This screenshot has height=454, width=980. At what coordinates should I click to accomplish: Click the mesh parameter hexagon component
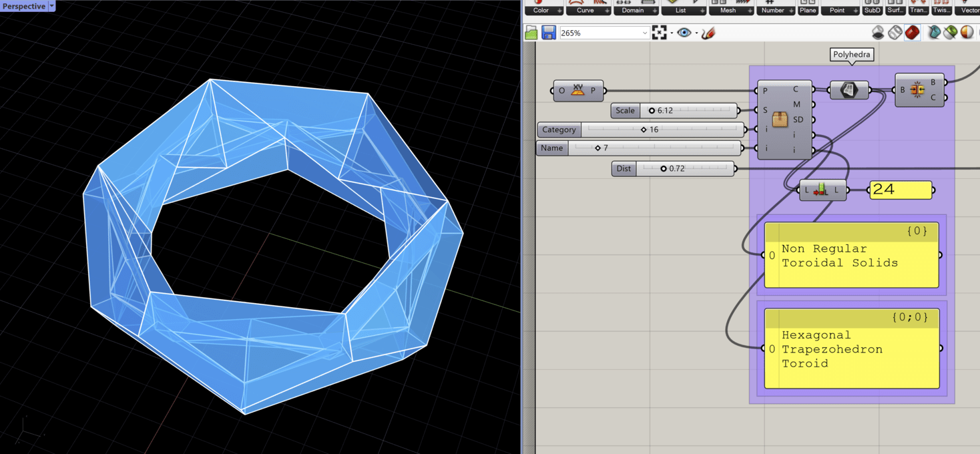coord(849,90)
